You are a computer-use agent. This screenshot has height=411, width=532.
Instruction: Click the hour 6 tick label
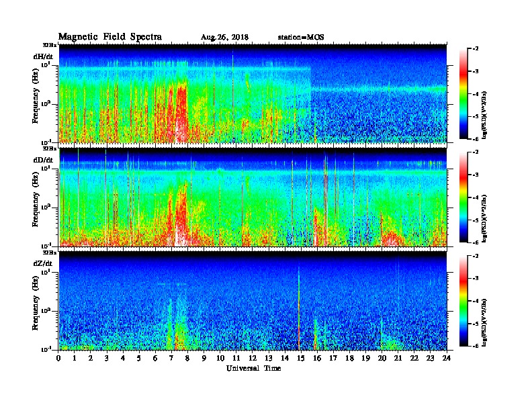tap(155, 358)
